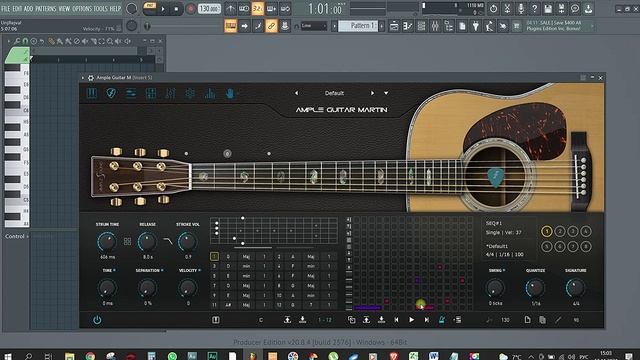Viewport: 640px width, 360px height.
Task: Open the Browser view icon
Action: (x=449, y=26)
